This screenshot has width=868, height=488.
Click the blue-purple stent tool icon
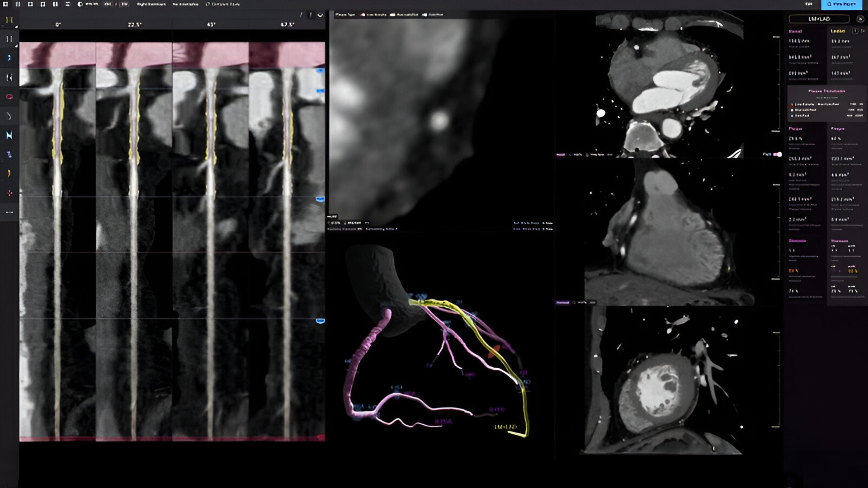9,155
